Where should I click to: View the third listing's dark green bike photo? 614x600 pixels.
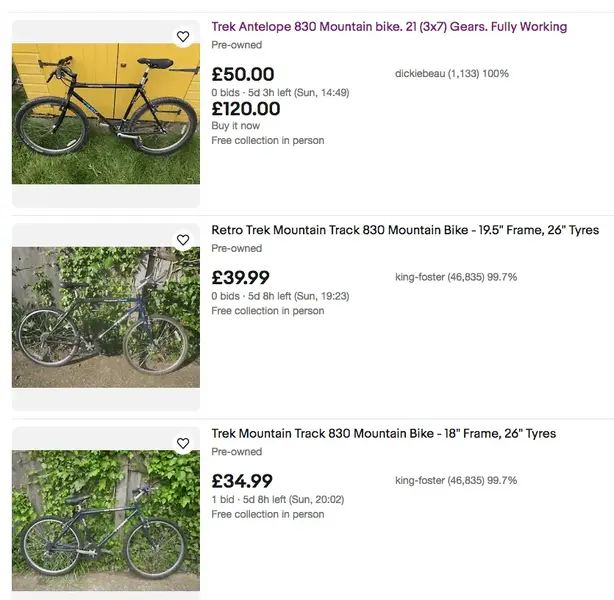click(x=106, y=520)
